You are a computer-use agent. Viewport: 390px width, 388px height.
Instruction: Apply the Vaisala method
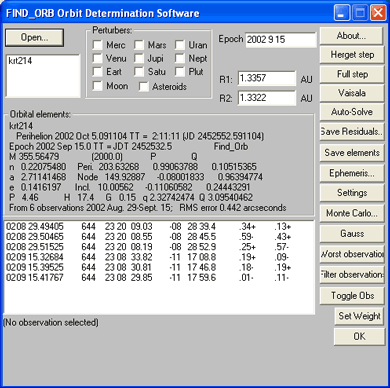(352, 93)
